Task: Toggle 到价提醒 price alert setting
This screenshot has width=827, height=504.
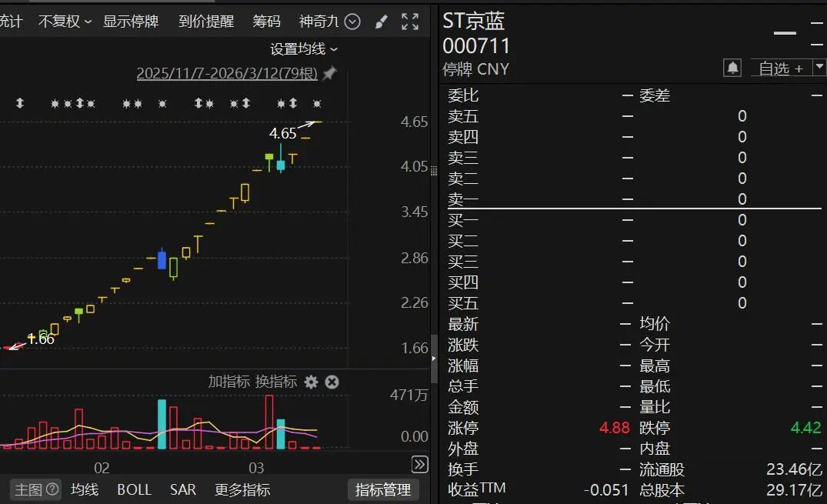Action: [206, 22]
